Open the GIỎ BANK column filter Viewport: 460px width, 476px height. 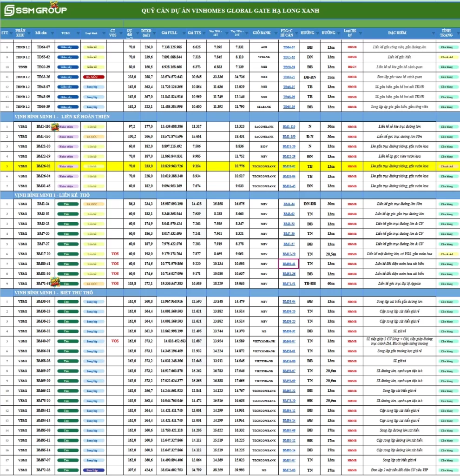(x=276, y=33)
